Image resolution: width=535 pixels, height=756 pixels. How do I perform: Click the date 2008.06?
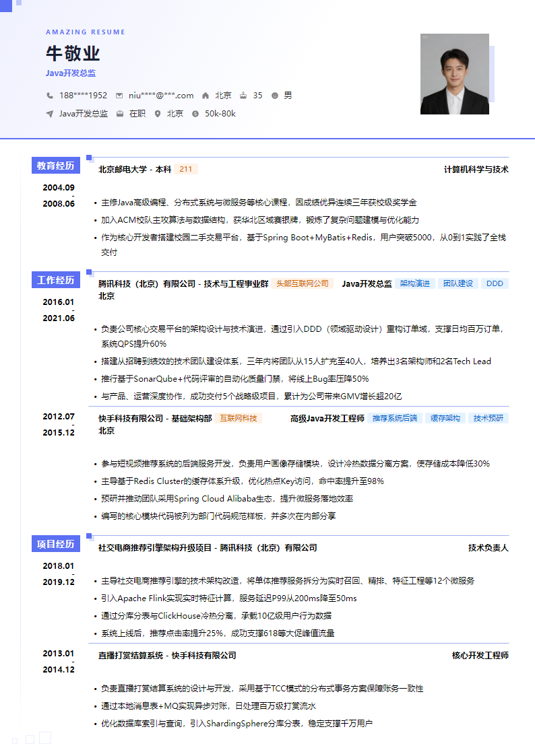tap(59, 203)
